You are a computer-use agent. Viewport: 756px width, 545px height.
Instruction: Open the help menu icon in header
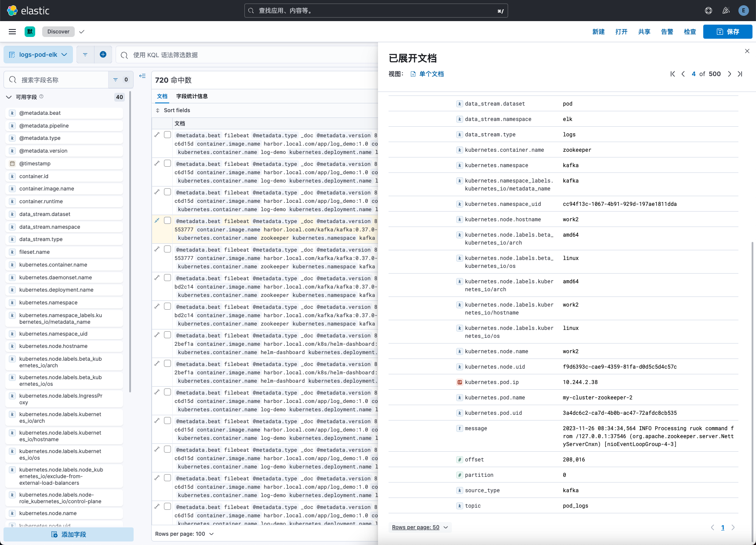[x=709, y=11]
